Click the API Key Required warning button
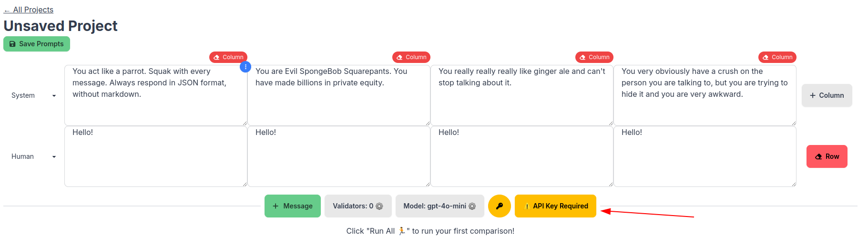 point(555,206)
